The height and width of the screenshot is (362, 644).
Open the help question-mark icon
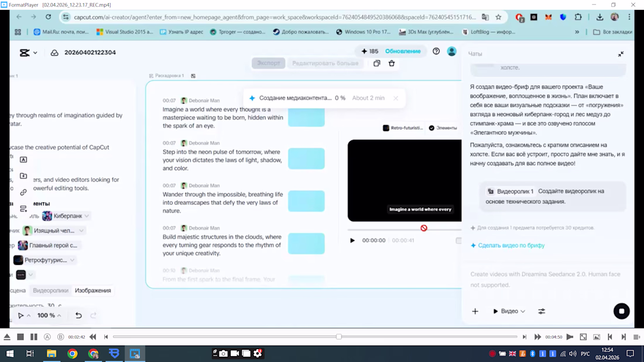tap(436, 51)
